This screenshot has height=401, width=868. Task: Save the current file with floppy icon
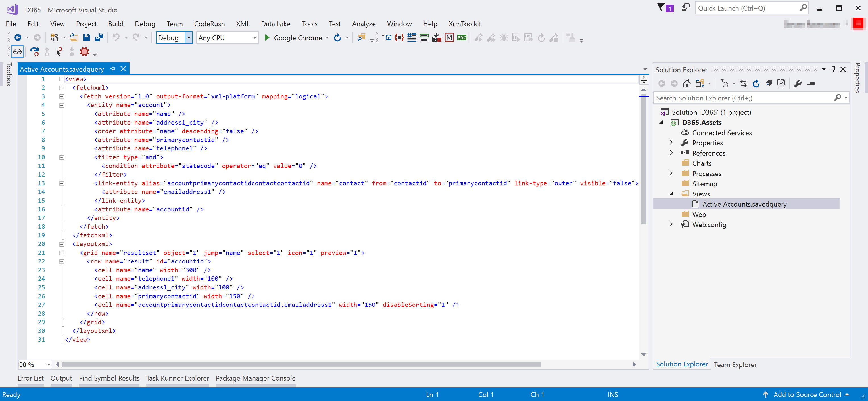87,38
